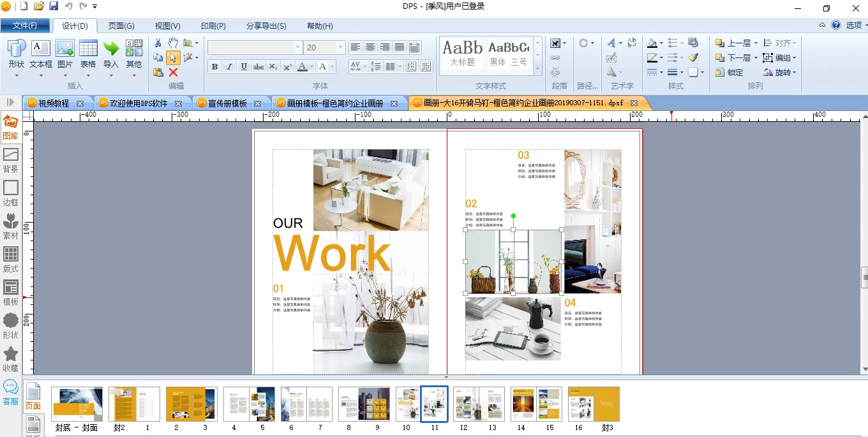Select page thumbnail 12-13 spread
The width and height of the screenshot is (868, 437).
point(479,403)
